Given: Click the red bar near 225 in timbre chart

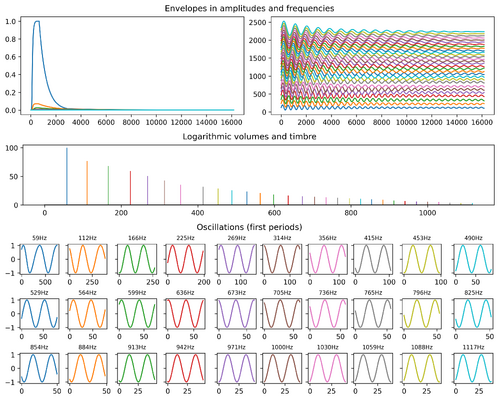Looking at the screenshot, I should (x=130, y=188).
